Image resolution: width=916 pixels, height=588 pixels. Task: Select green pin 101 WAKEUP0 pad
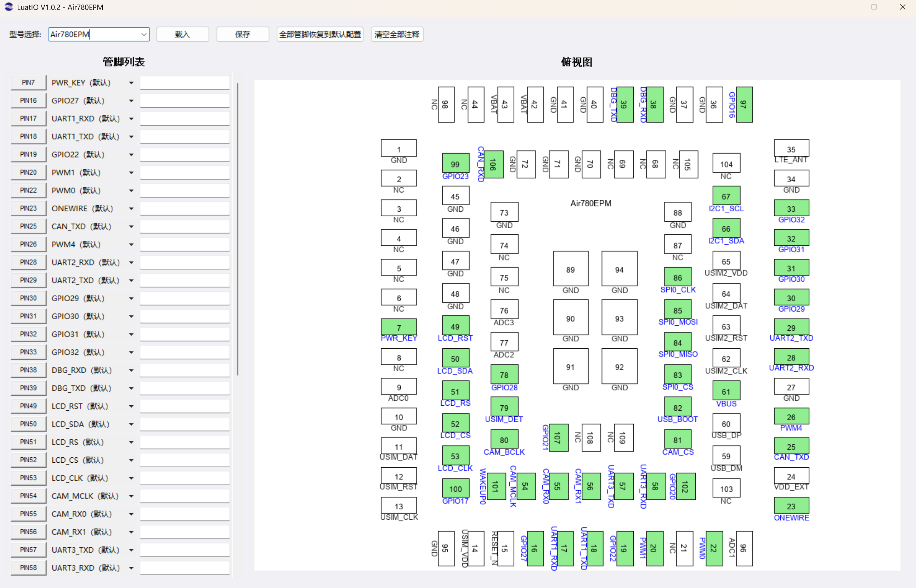point(497,486)
